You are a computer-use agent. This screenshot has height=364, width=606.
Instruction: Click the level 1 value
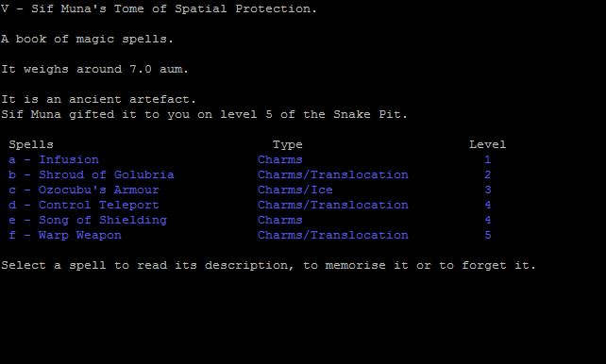pyautogui.click(x=488, y=159)
